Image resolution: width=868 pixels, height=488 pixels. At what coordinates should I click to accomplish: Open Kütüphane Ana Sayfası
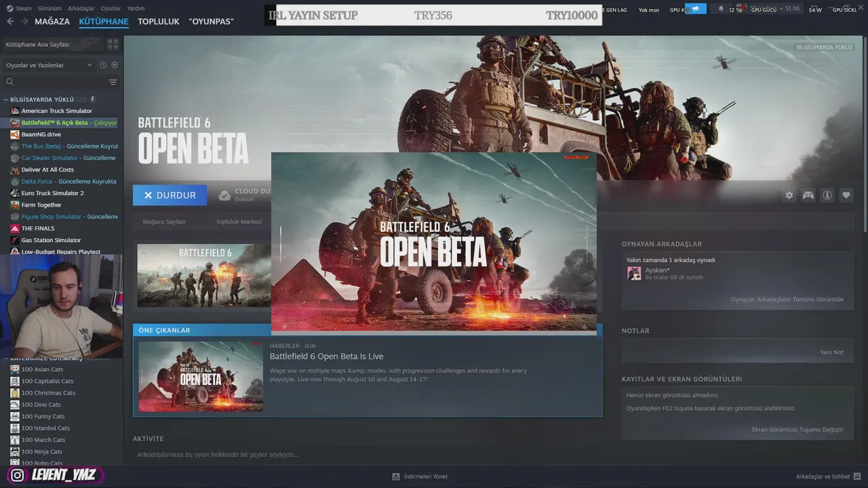[37, 44]
